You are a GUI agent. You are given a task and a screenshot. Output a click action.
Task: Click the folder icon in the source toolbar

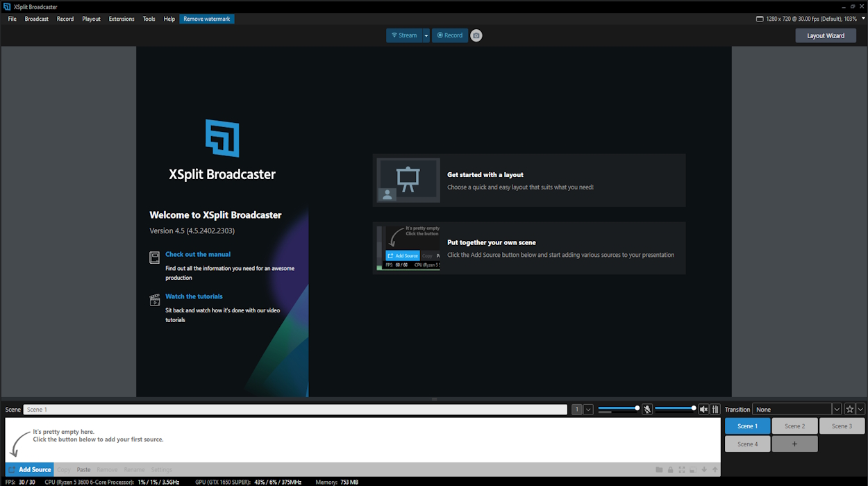click(659, 469)
